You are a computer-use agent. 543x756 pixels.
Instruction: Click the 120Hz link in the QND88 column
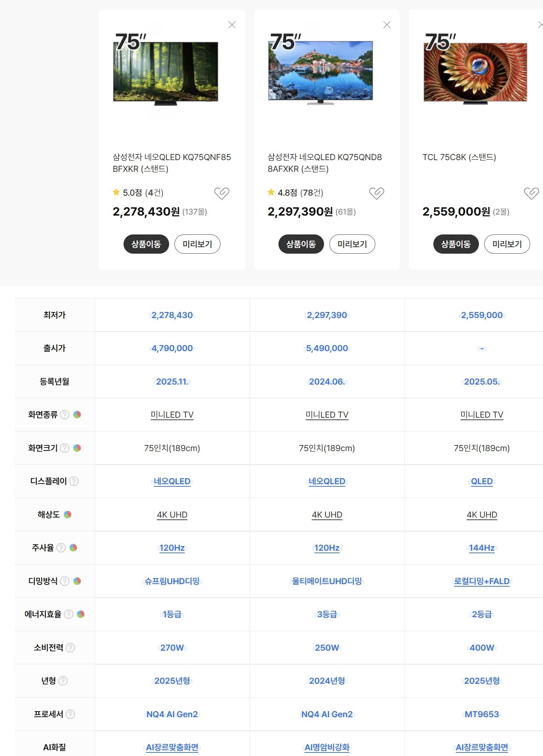click(x=327, y=548)
